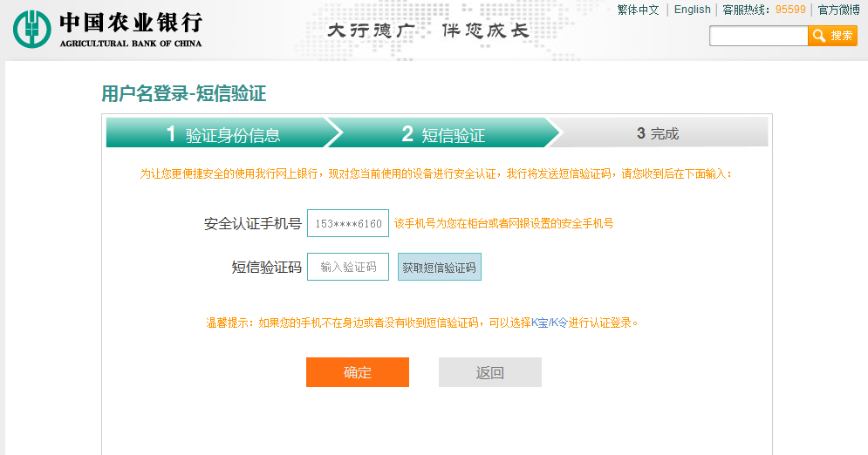Image resolution: width=868 pixels, height=455 pixels.
Task: Click the 95599 hotline number
Action: point(790,10)
